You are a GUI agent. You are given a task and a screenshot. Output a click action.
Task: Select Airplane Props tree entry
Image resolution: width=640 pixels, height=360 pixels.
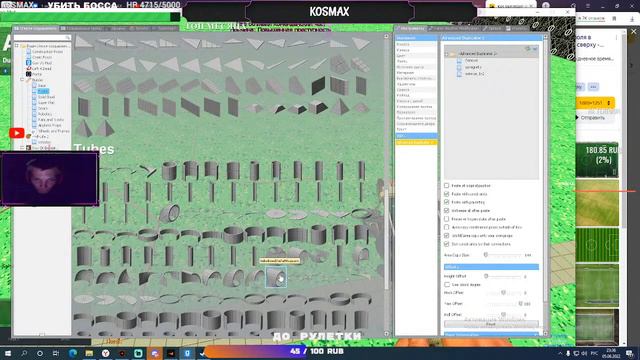pos(49,125)
